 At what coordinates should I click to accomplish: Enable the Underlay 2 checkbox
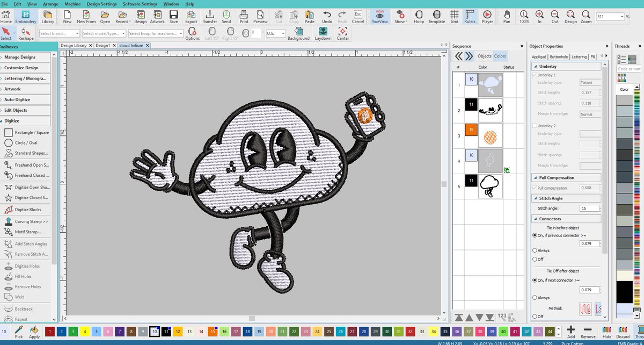pyautogui.click(x=535, y=125)
